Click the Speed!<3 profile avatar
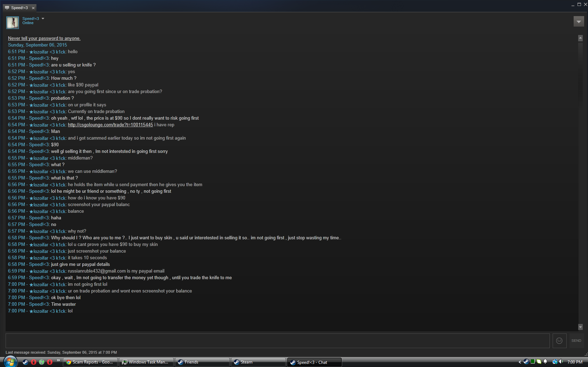The width and height of the screenshot is (588, 367). (x=13, y=22)
